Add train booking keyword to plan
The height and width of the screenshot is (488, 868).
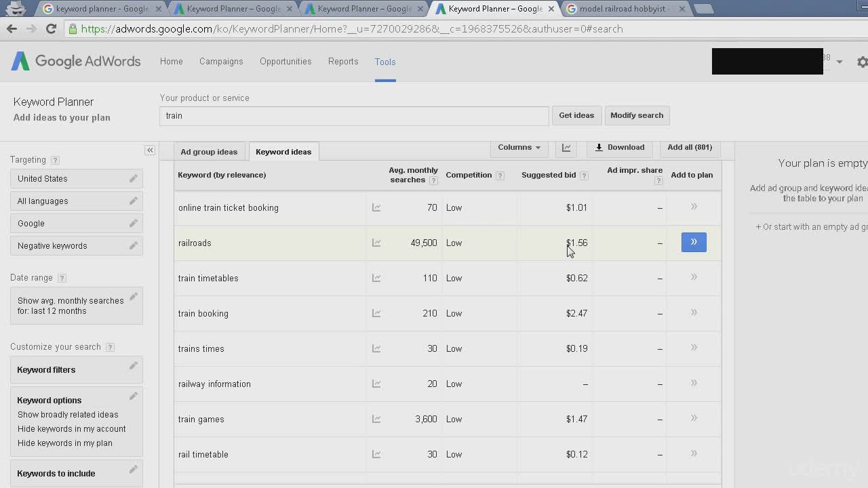click(694, 312)
